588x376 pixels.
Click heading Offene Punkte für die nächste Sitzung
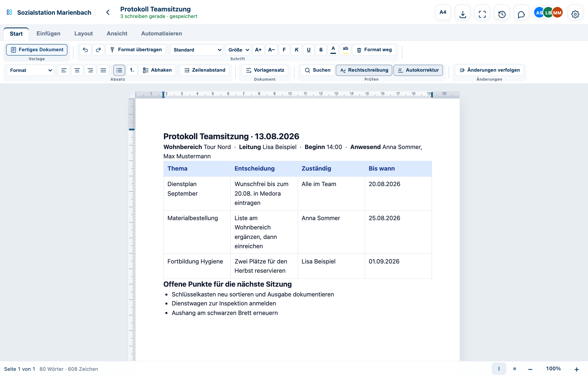coord(227,284)
